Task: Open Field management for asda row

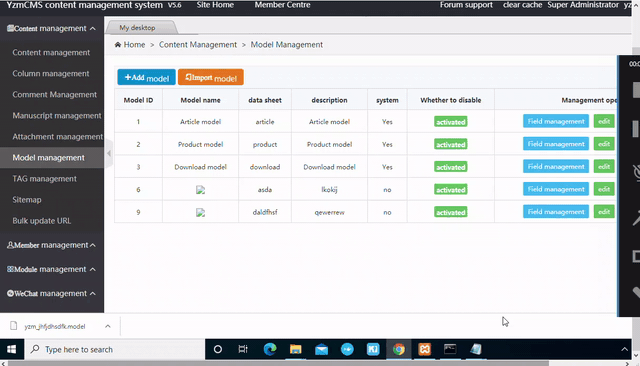Action: [556, 189]
